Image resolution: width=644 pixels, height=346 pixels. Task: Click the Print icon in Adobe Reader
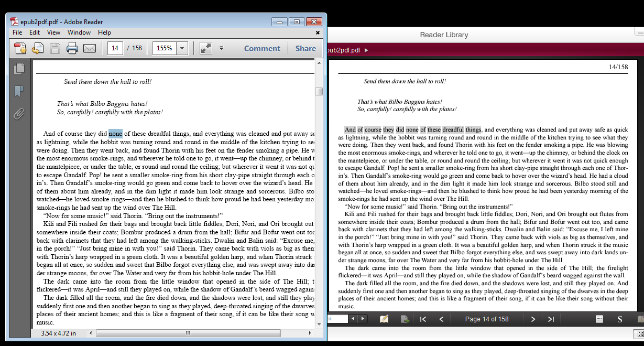click(x=72, y=48)
